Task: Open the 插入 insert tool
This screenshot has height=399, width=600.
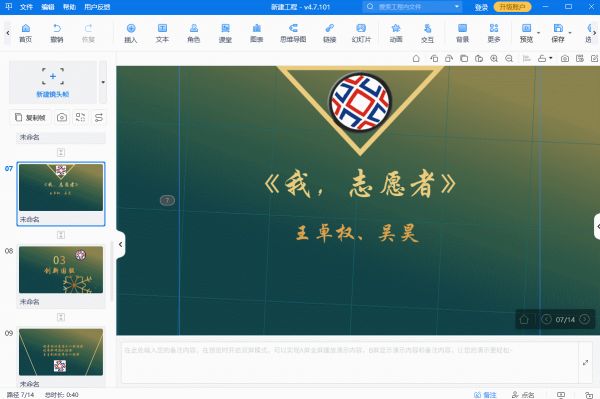Action: (131, 33)
